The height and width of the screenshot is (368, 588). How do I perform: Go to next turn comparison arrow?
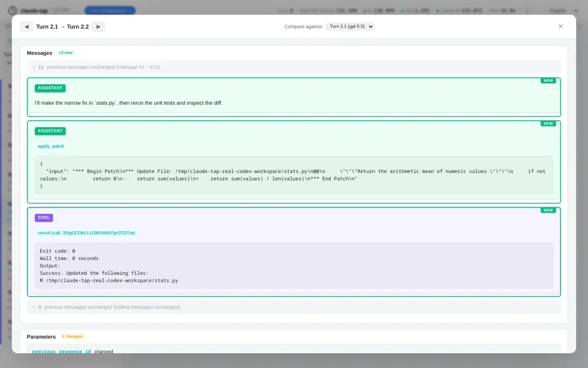pyautogui.click(x=98, y=27)
